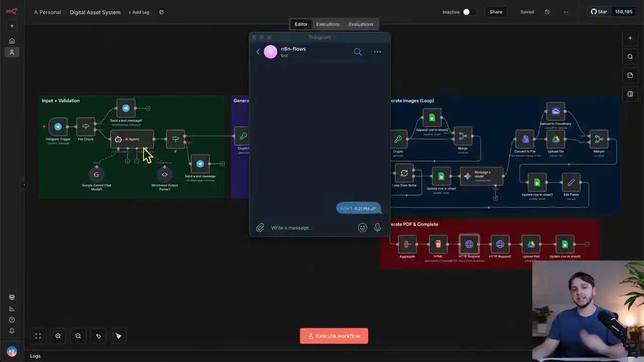Click the Telegram Trigger node icon
Viewport: 644px width, 362px height.
(x=58, y=127)
